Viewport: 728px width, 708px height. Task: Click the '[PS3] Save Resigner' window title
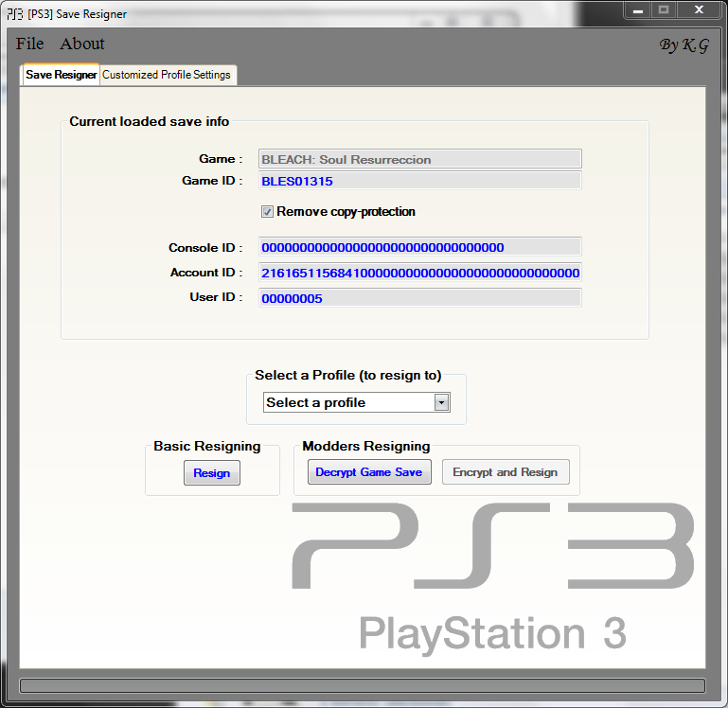(x=77, y=14)
